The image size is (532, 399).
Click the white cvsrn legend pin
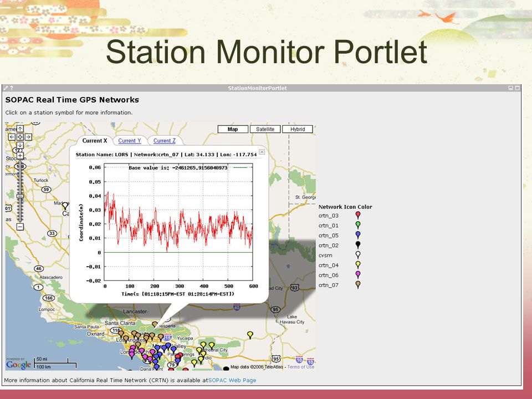(358, 255)
